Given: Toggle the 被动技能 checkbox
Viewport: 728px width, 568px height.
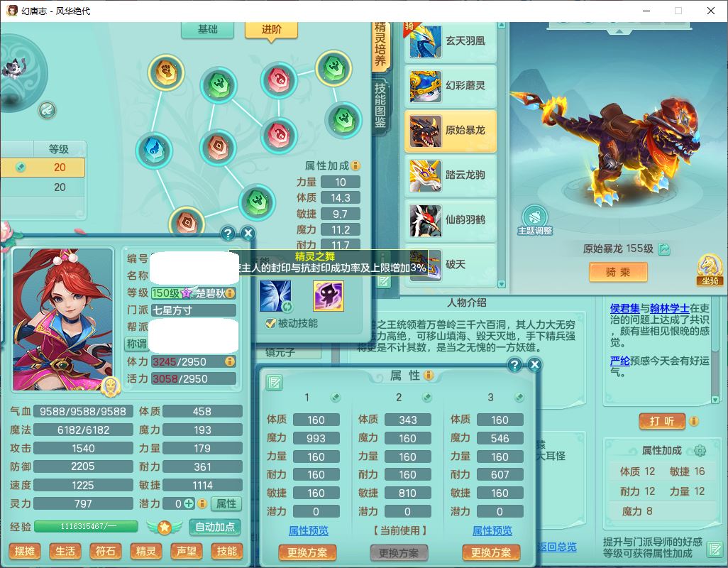Looking at the screenshot, I should pos(270,324).
